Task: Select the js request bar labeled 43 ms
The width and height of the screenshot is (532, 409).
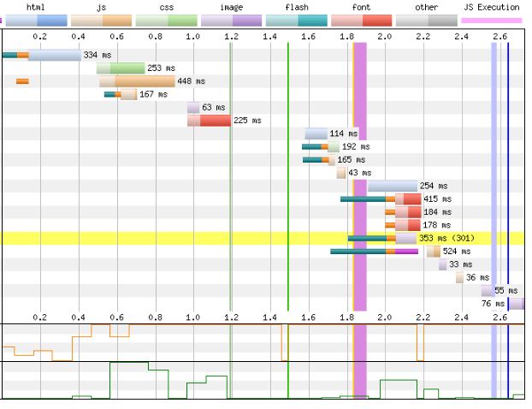Action: 341,173
